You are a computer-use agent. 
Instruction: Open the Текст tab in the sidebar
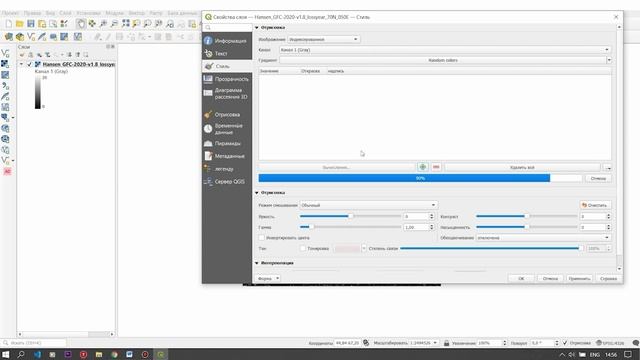[227, 53]
